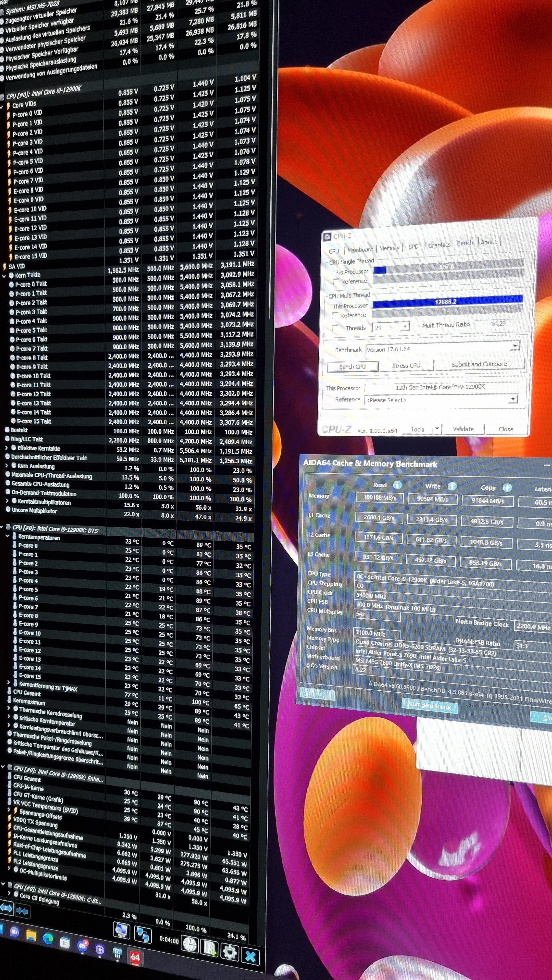Image resolution: width=552 pixels, height=980 pixels.
Task: Open the Threads count dropdown in CPU-Z
Action: point(405,326)
